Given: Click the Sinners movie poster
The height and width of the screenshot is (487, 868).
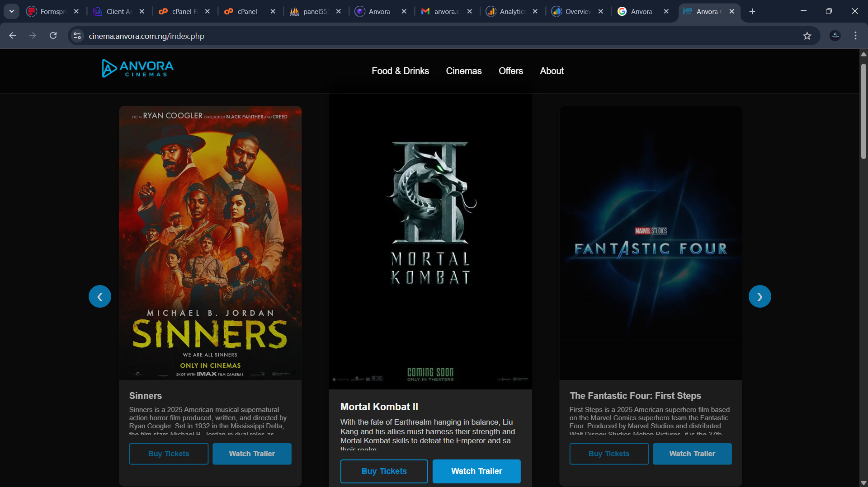Looking at the screenshot, I should [210, 243].
